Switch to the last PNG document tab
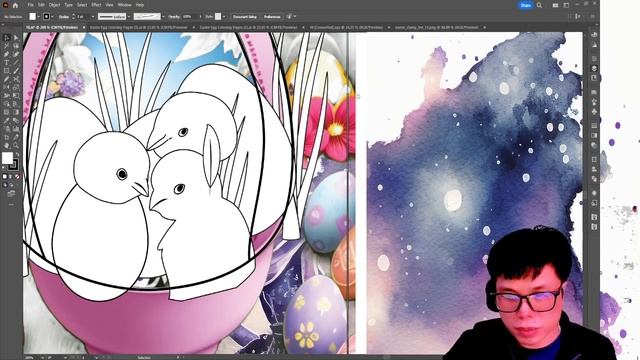The image size is (640, 360). (436, 27)
